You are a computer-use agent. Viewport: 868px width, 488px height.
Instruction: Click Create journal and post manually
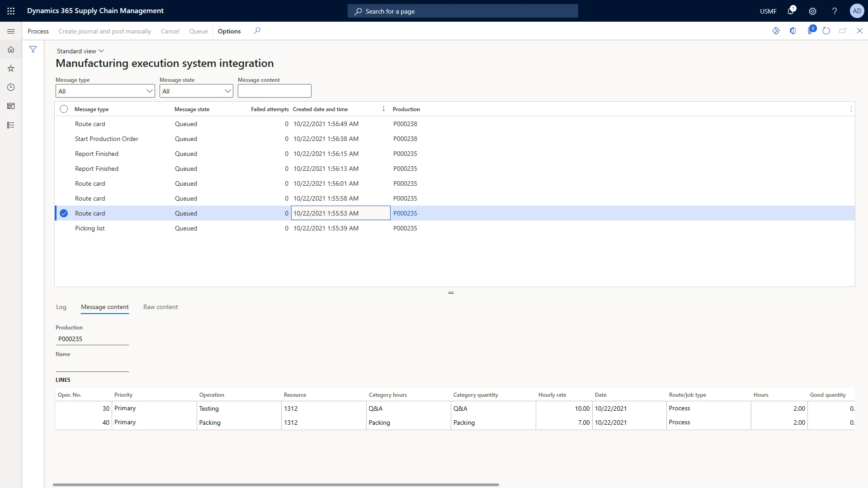[104, 31]
